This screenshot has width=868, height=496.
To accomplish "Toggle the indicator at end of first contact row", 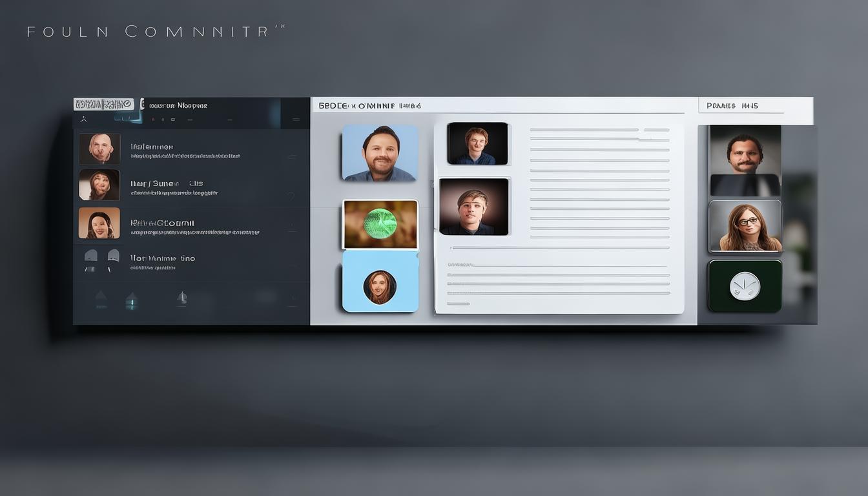I will [x=291, y=157].
